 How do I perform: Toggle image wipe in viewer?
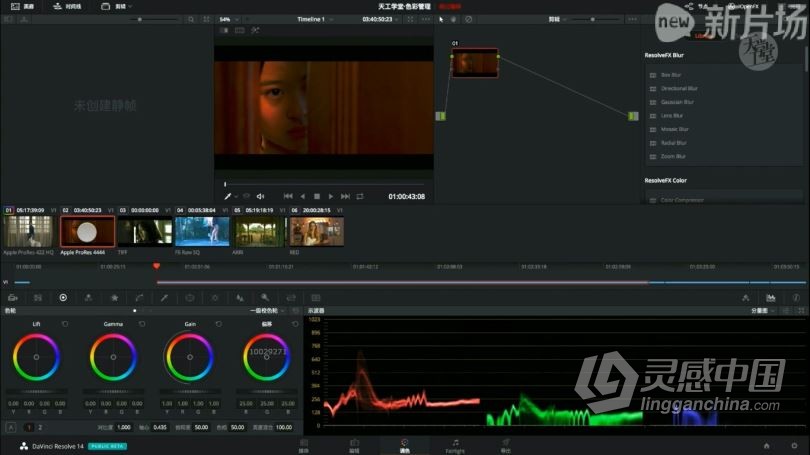coord(224,30)
